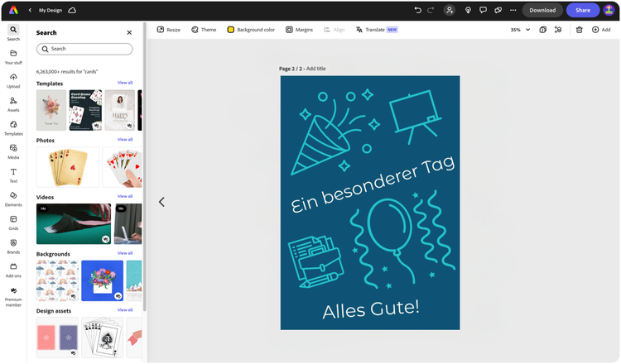Image resolution: width=621 pixels, height=364 pixels.
Task: Open the lightbulb tips icon
Action: point(468,10)
